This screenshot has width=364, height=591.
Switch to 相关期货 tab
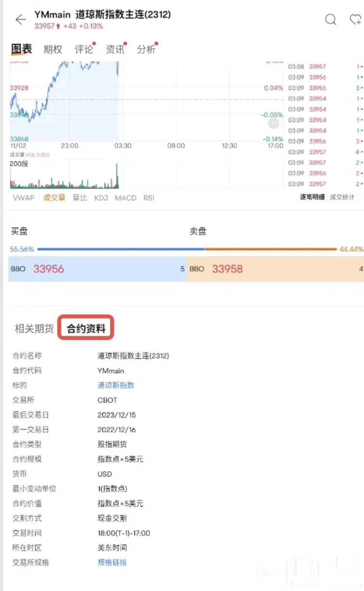click(x=34, y=329)
